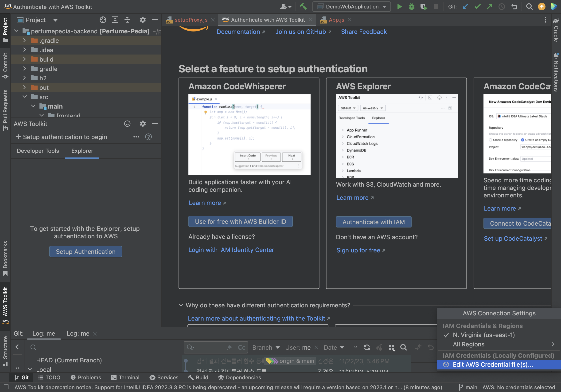Open the Login with IAM Identity Center link
Screen dimensions: 561x392
coord(231,250)
